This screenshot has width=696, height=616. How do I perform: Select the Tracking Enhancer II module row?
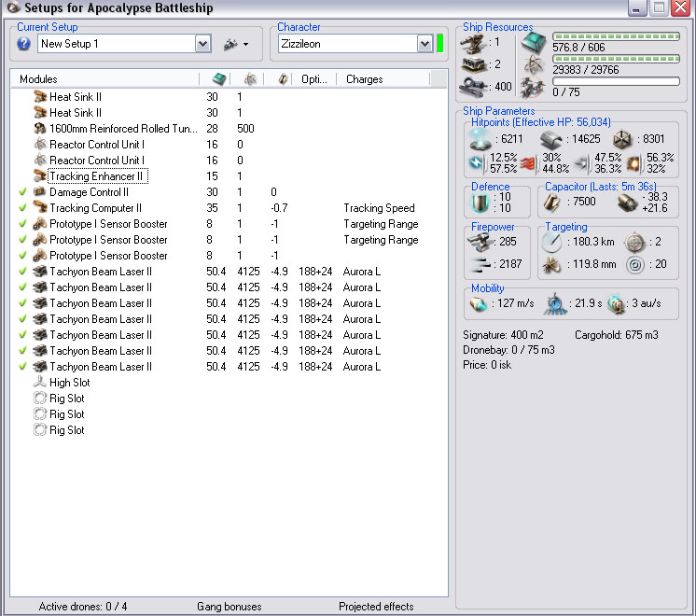(229, 176)
